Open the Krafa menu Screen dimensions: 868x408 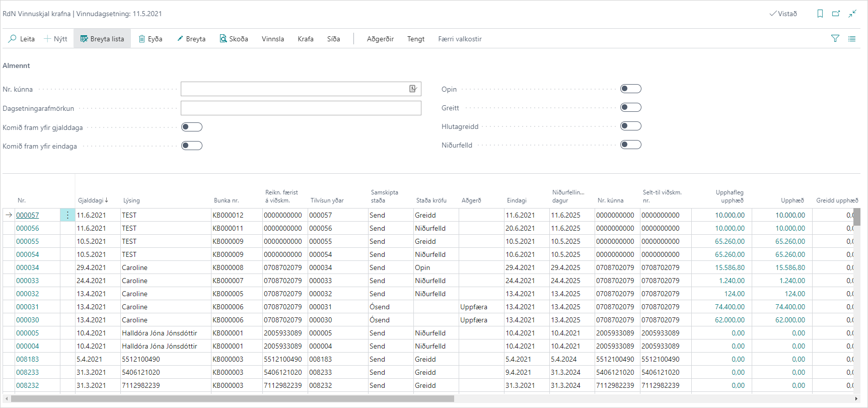[x=306, y=39]
